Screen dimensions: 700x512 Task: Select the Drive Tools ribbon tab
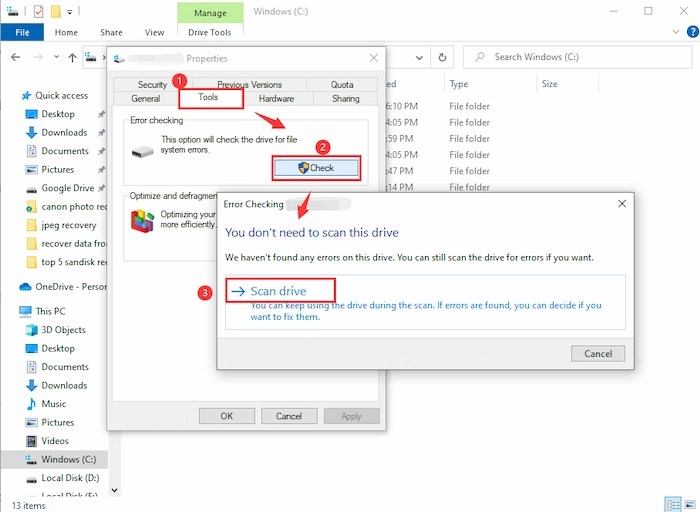[x=209, y=32]
